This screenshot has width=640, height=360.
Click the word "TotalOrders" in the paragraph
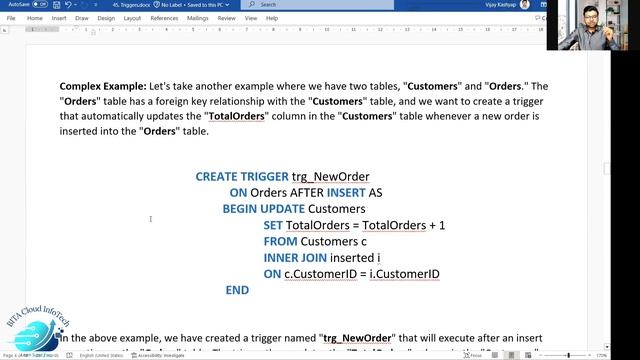pyautogui.click(x=236, y=116)
